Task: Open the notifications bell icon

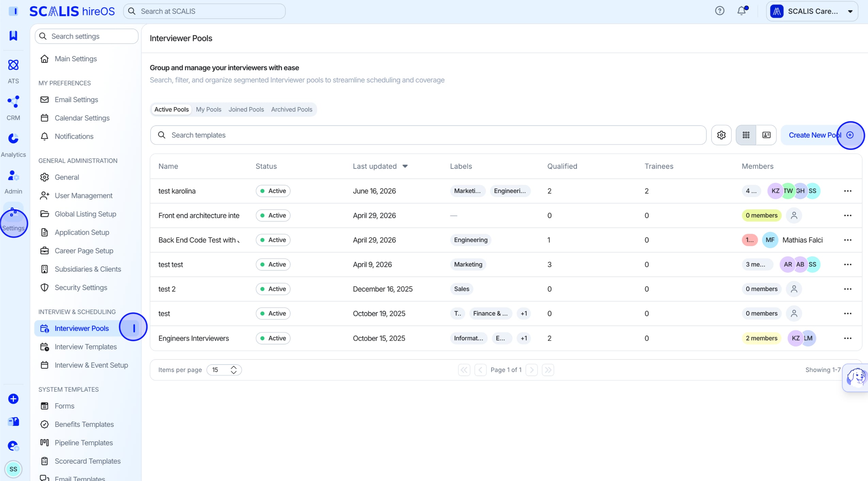Action: coord(742,11)
